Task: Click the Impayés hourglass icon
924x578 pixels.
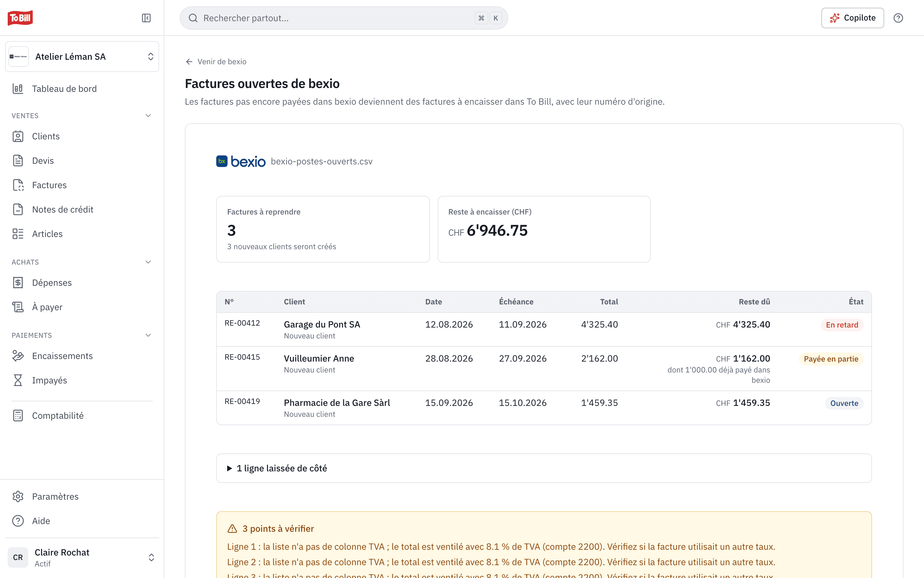Action: 18,381
